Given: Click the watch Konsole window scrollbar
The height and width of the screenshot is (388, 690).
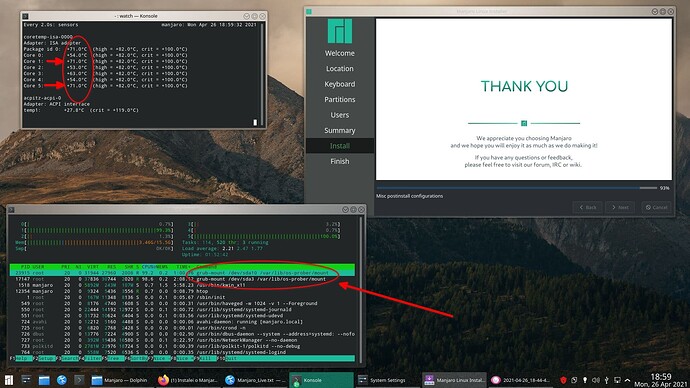Looking at the screenshot, I should pyautogui.click(x=263, y=74).
